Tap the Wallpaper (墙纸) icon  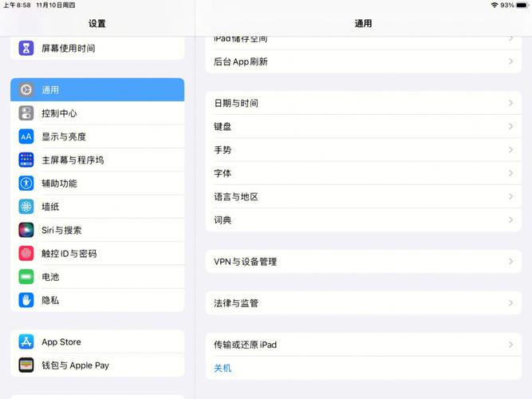pyautogui.click(x=26, y=207)
